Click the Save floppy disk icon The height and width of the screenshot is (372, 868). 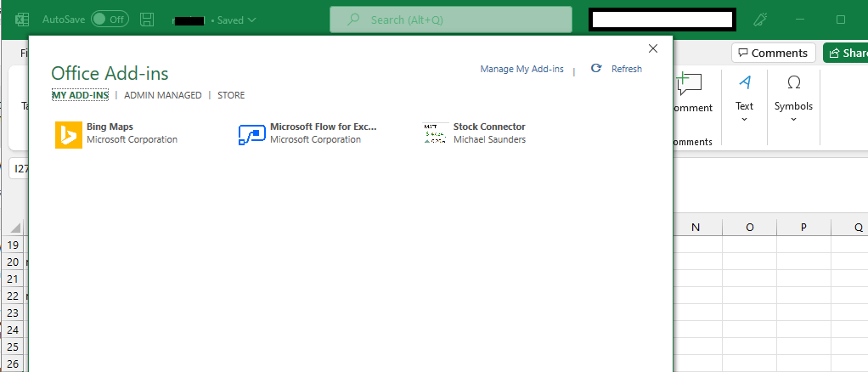pos(147,20)
